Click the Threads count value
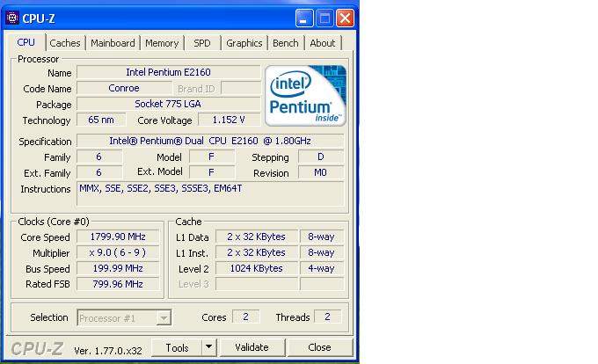This screenshot has width=598, height=364. (327, 317)
